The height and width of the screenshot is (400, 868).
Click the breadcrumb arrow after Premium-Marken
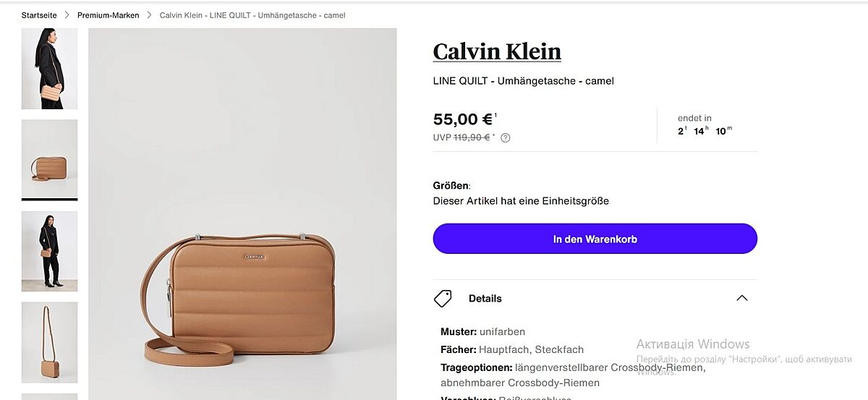coord(150,15)
